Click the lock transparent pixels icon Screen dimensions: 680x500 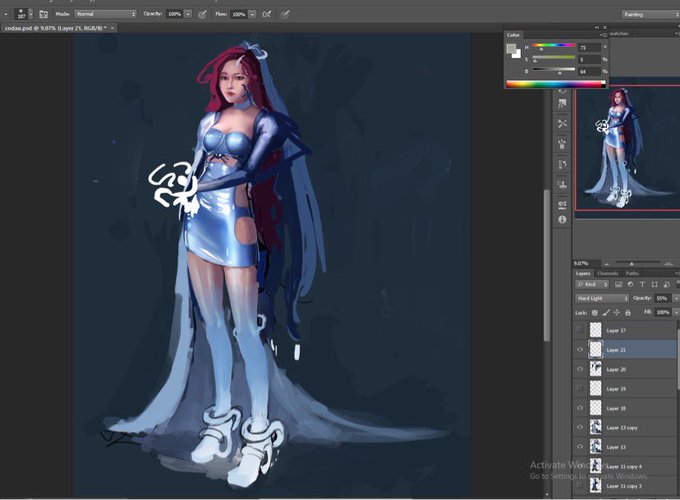tap(595, 313)
